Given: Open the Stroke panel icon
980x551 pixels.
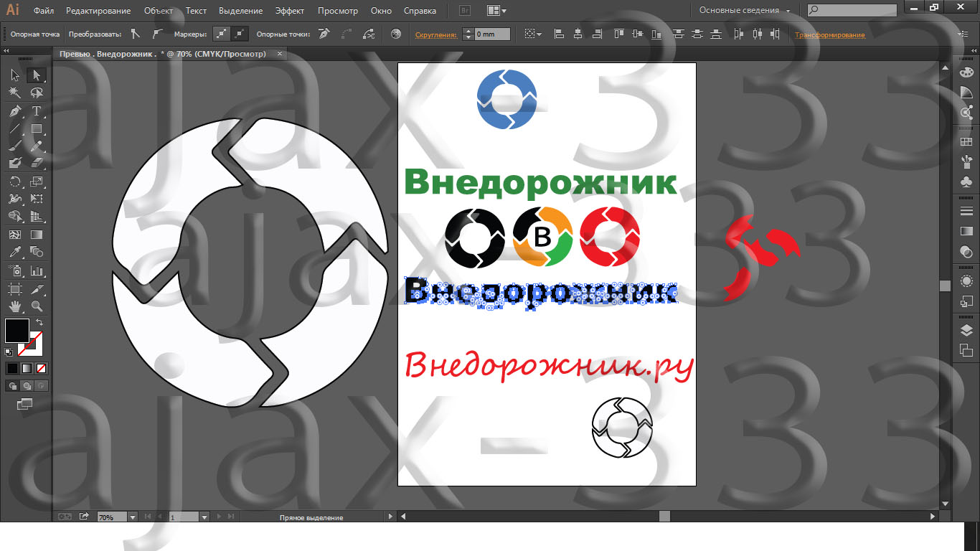Looking at the screenshot, I should (966, 211).
